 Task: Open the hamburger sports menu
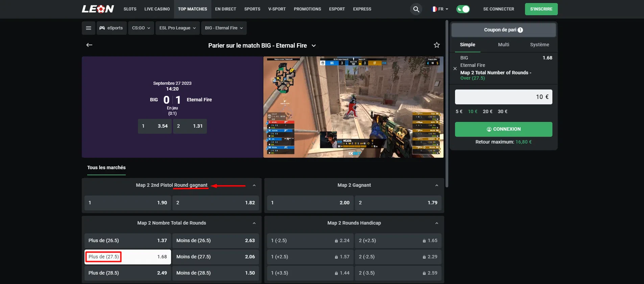(89, 28)
